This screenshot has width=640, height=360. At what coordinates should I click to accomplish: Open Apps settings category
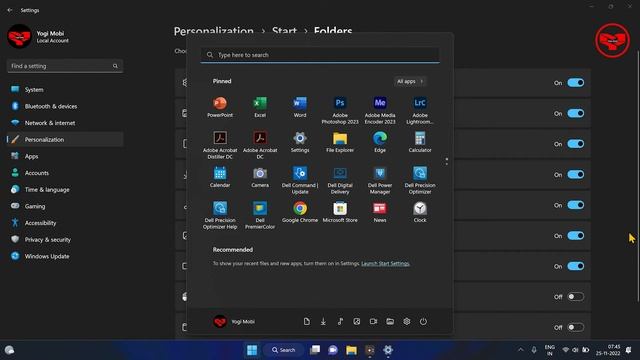[65, 156]
